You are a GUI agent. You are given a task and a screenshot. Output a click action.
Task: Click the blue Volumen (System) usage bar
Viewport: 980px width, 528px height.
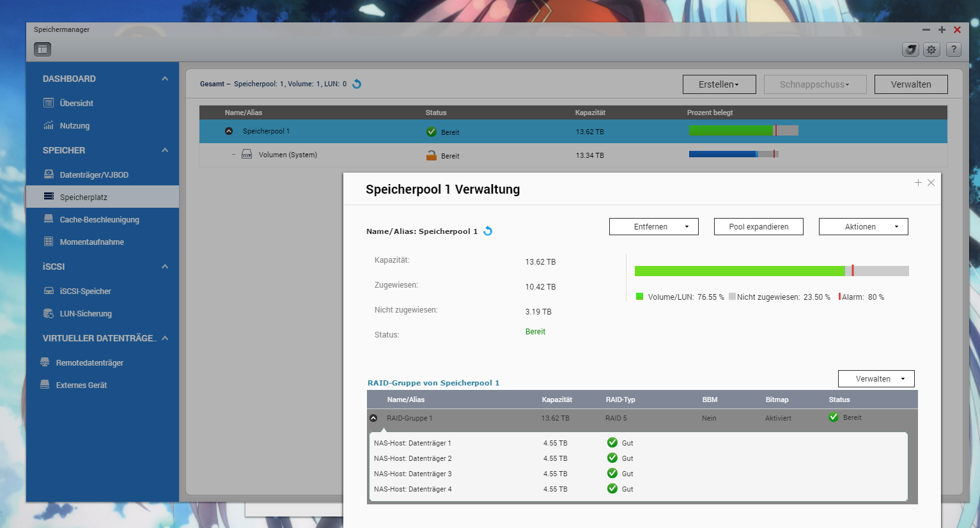722,154
